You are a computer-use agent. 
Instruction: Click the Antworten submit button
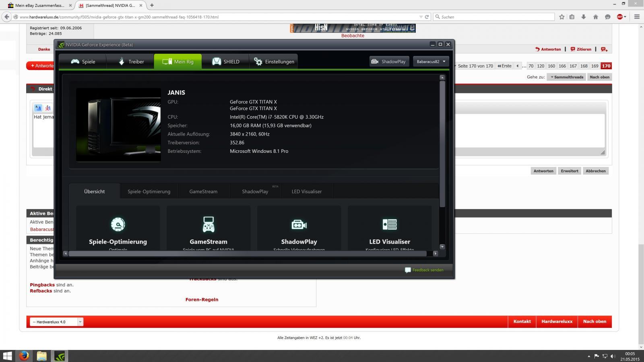point(543,171)
